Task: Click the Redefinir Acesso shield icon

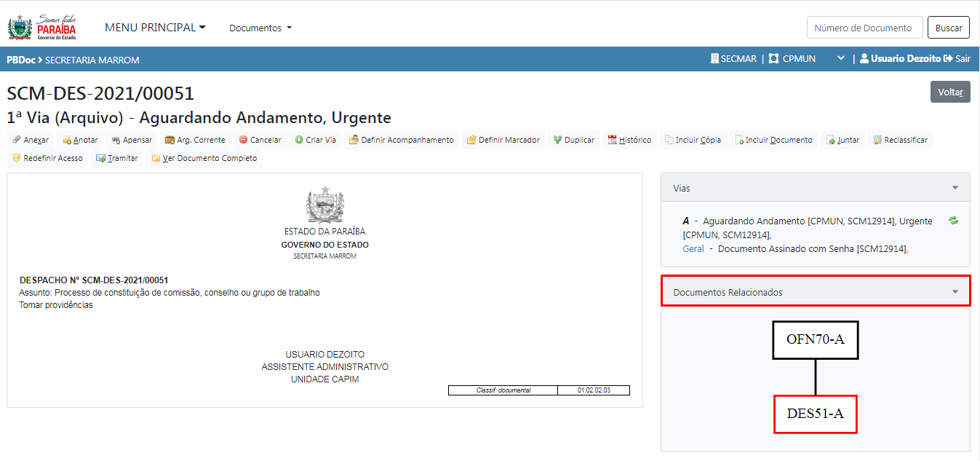Action: click(16, 158)
